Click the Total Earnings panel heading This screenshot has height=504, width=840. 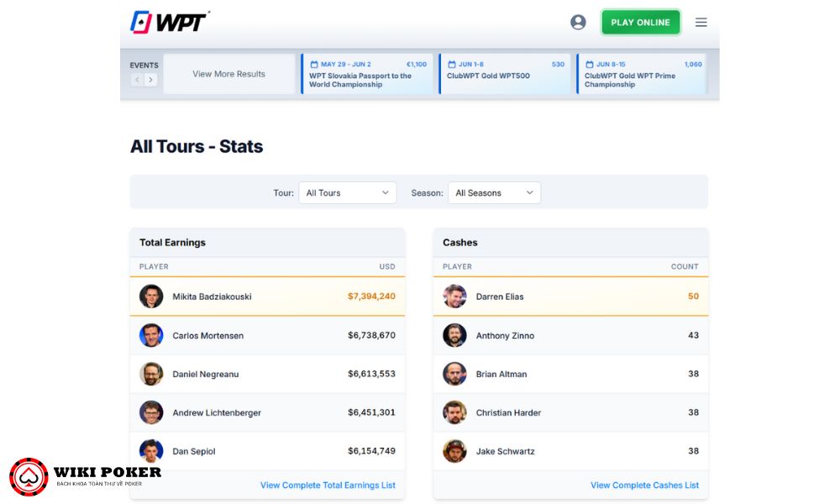coord(172,243)
